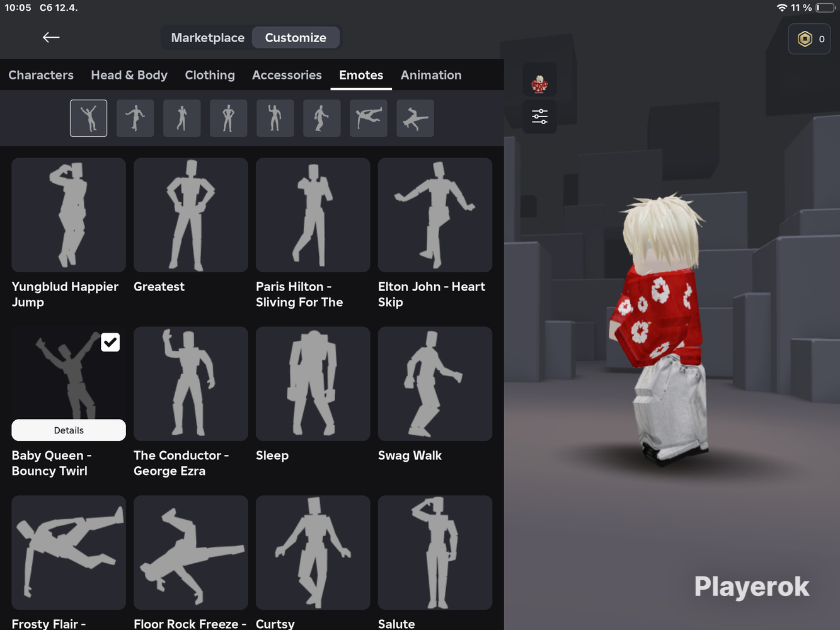This screenshot has width=840, height=630.
Task: Select the fourth emote slot icon
Action: click(228, 118)
